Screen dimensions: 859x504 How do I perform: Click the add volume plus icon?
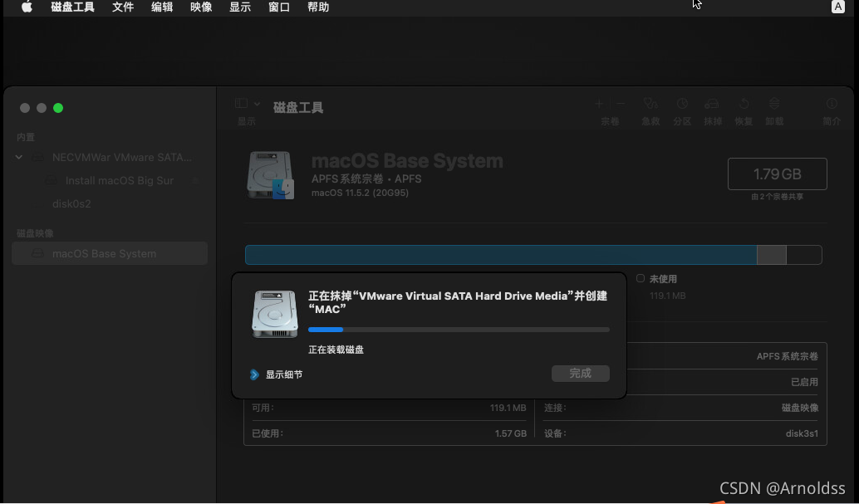[x=599, y=104]
